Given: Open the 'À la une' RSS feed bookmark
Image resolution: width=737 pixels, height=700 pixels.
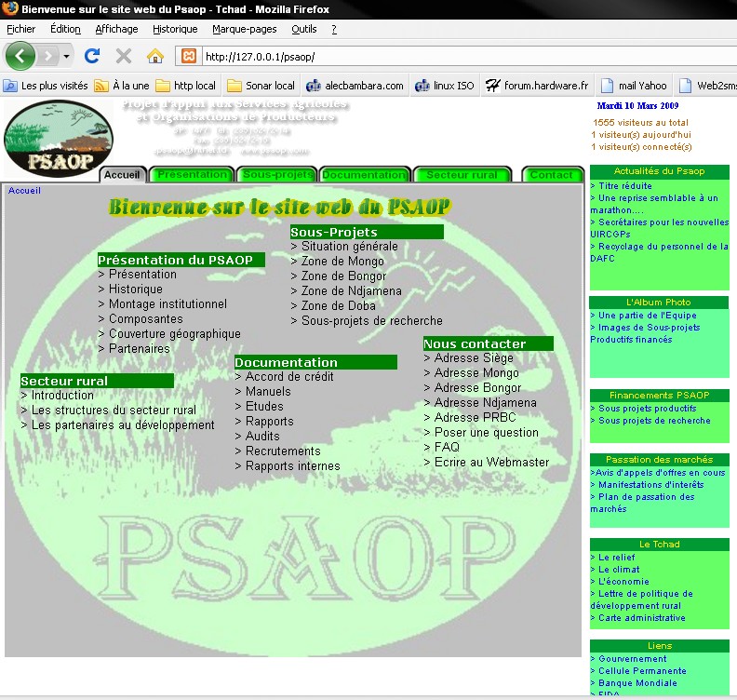Looking at the screenshot, I should (x=122, y=86).
